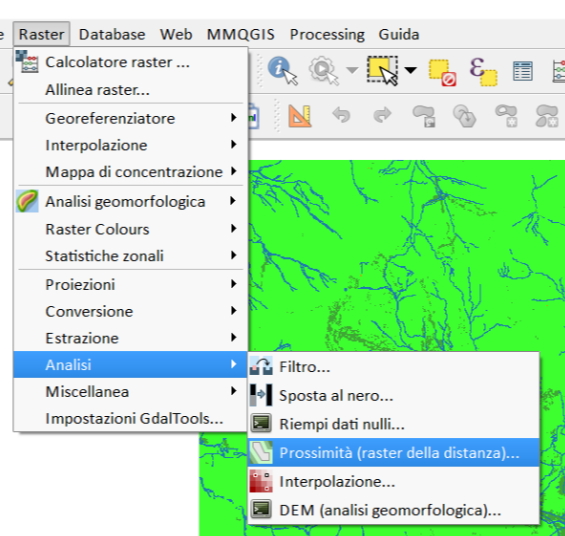
Task: Expand Raster Colours submenu
Action: coord(130,229)
